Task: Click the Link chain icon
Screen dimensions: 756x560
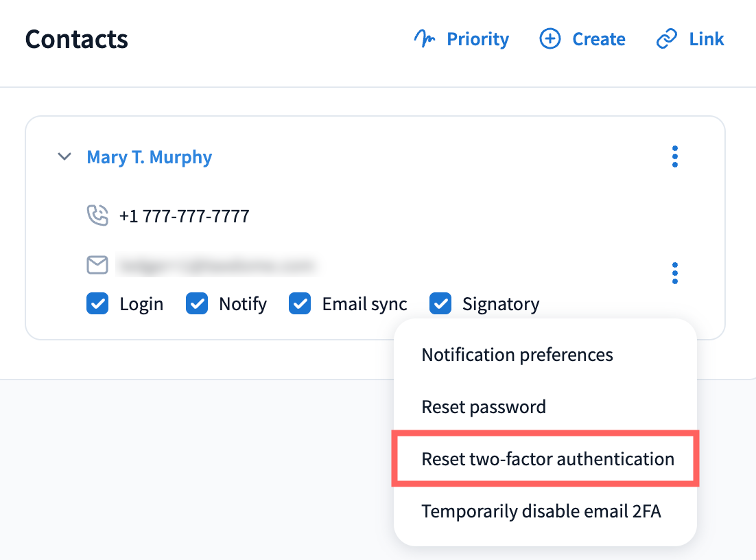Action: [x=667, y=39]
